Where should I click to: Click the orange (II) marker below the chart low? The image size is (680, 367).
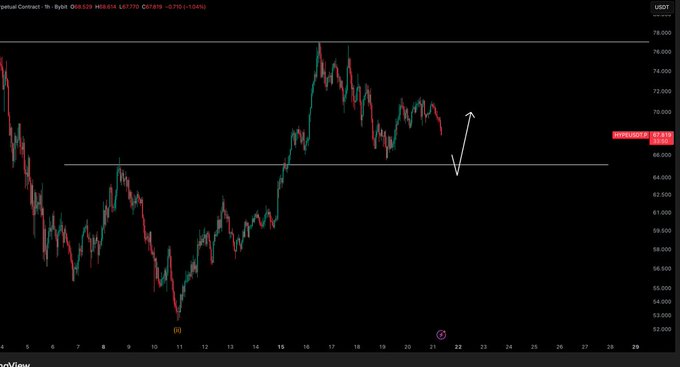[177, 331]
